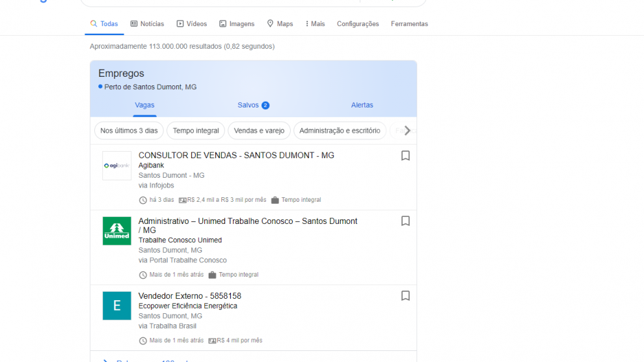Click via Portal Trabalhe Conosco text
Viewport: 644px width, 362px height.
182,260
